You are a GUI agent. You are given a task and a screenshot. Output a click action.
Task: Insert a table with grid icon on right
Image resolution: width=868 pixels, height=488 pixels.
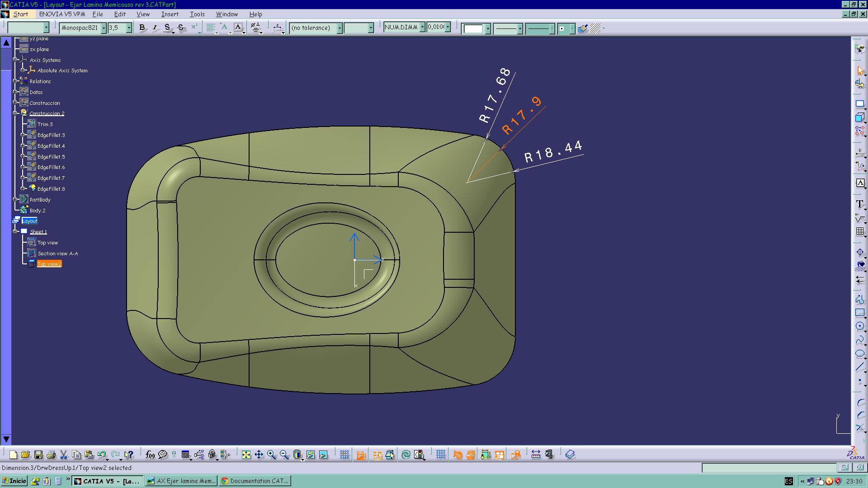click(860, 231)
